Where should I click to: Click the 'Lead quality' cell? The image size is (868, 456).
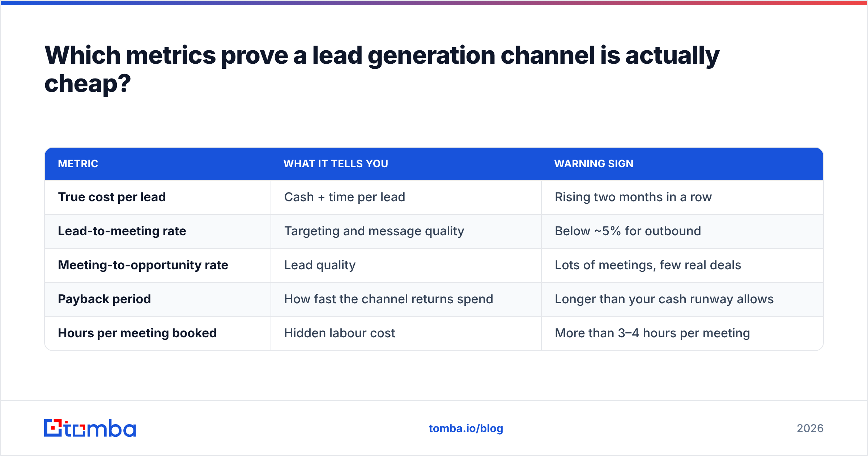[x=406, y=265]
